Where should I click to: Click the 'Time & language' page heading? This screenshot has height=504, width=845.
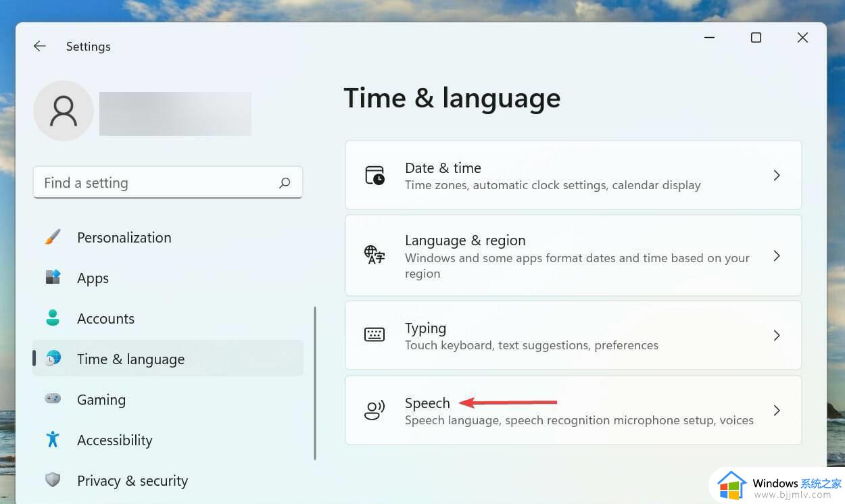452,99
